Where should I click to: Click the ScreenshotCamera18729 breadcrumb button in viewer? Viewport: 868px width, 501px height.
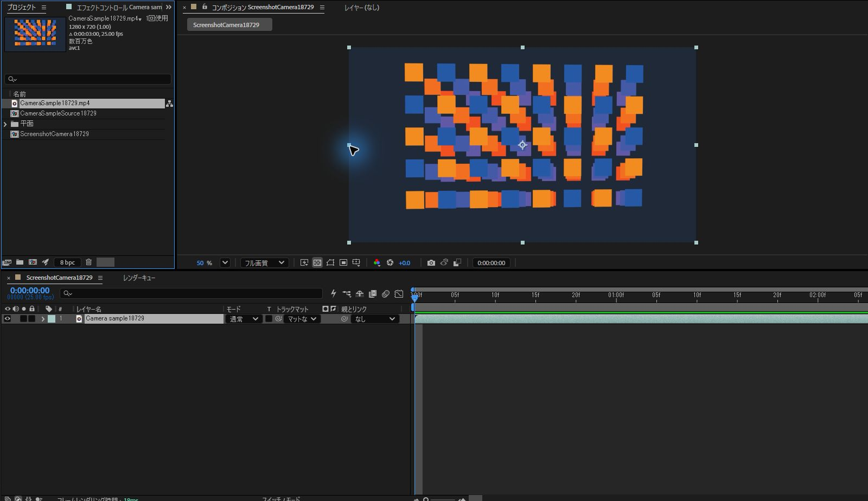[229, 25]
